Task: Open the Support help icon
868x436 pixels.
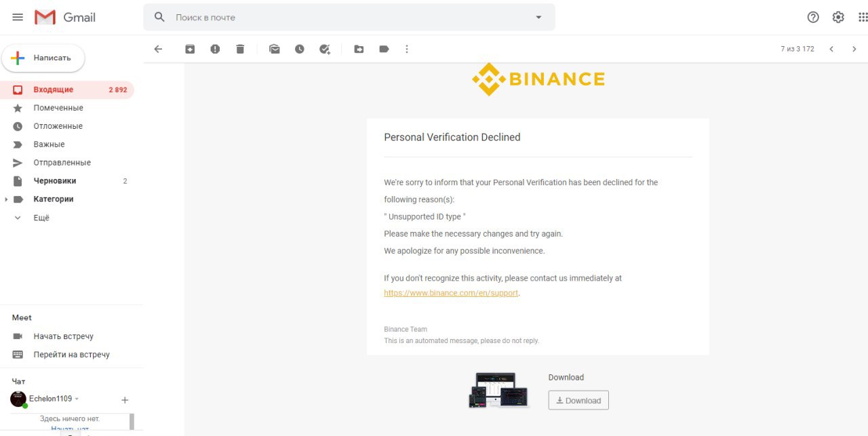Action: coord(813,17)
